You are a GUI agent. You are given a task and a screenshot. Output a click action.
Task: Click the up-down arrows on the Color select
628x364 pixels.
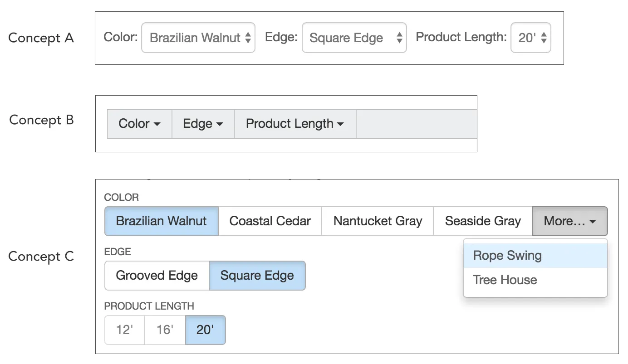[x=248, y=38]
